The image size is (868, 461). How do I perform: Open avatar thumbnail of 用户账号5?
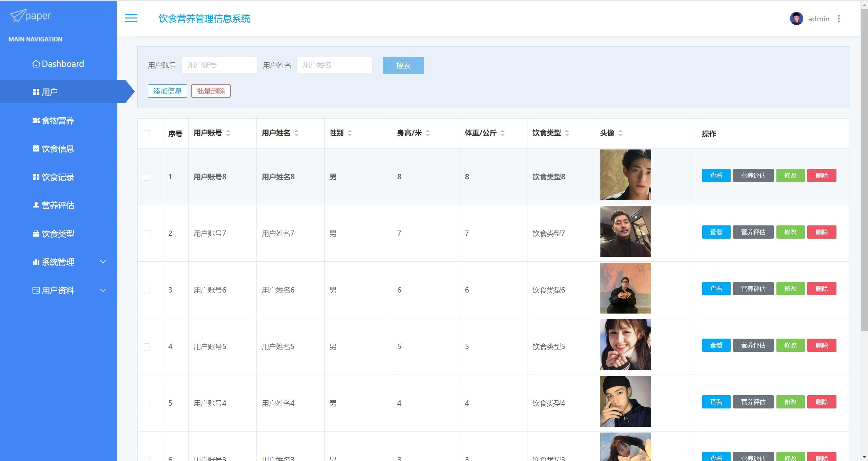pos(625,345)
